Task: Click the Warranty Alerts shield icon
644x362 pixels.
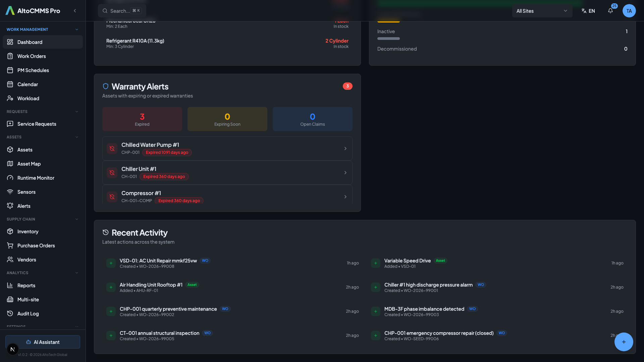Action: coord(106,86)
